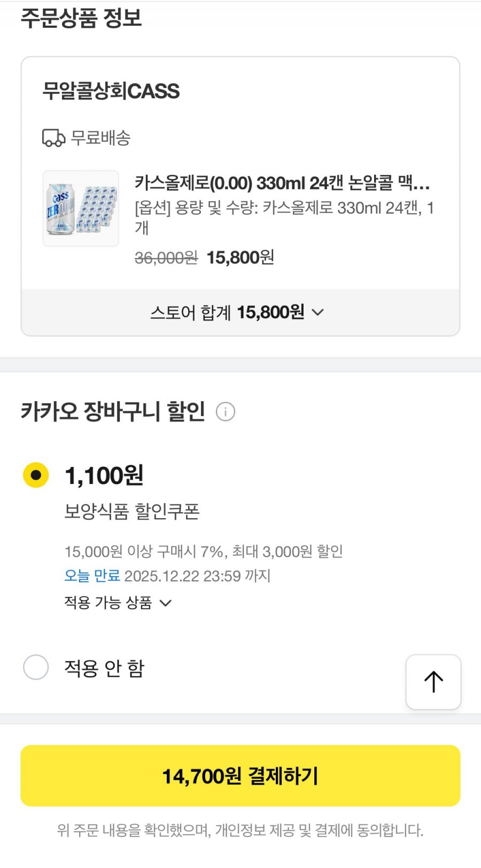The image size is (481, 868).
Task: Open the Cass Zero product thumbnail
Action: (x=81, y=208)
